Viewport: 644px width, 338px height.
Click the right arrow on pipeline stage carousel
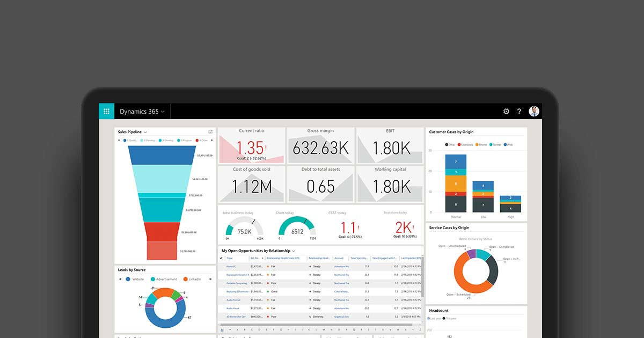point(213,140)
